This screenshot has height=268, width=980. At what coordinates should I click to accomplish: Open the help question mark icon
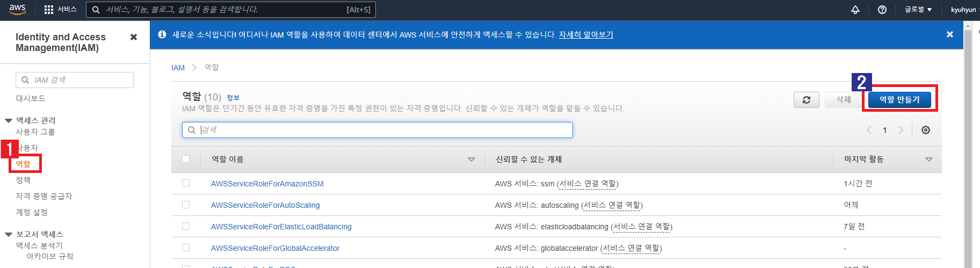(882, 10)
